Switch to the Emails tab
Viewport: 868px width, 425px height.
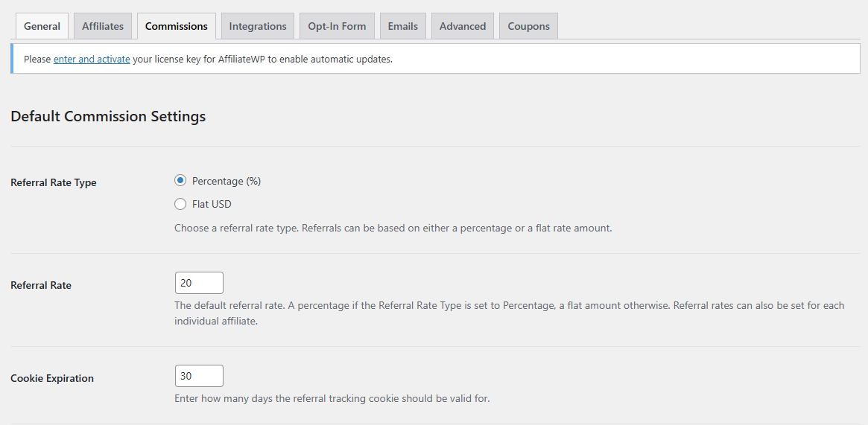[x=403, y=26]
